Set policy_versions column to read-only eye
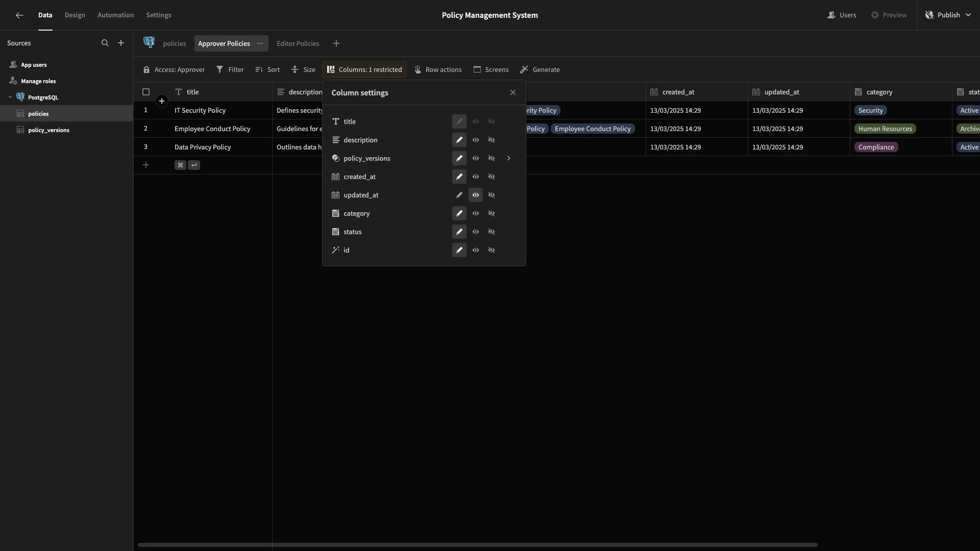 [x=476, y=158]
